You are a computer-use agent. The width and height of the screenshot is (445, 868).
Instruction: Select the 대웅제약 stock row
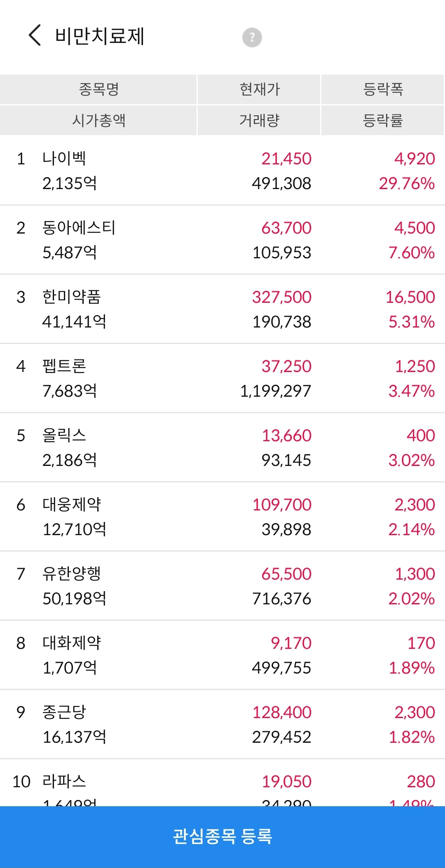222,517
